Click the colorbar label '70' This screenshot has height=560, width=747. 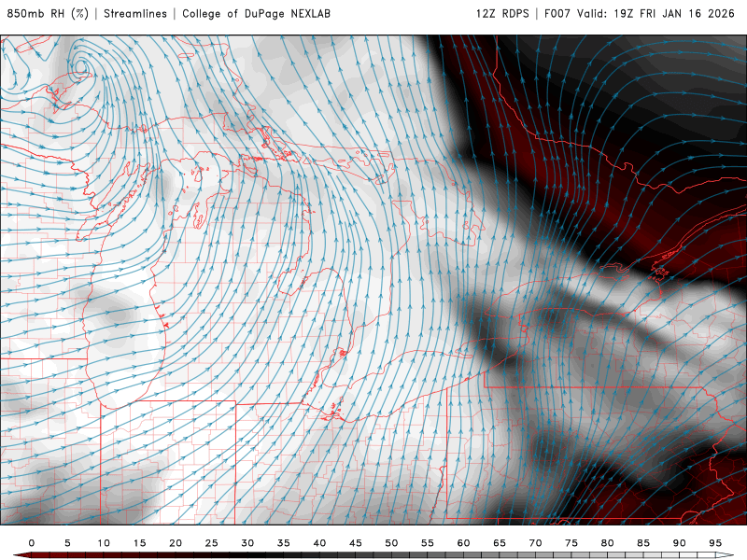click(535, 543)
